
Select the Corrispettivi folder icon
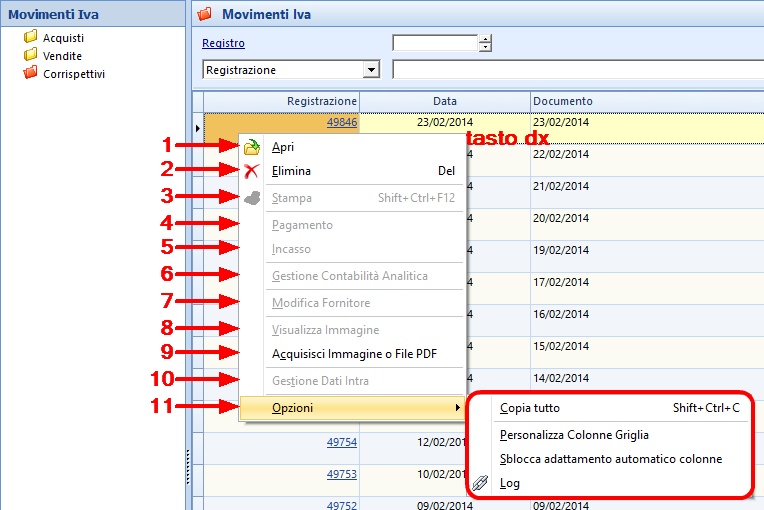30,74
